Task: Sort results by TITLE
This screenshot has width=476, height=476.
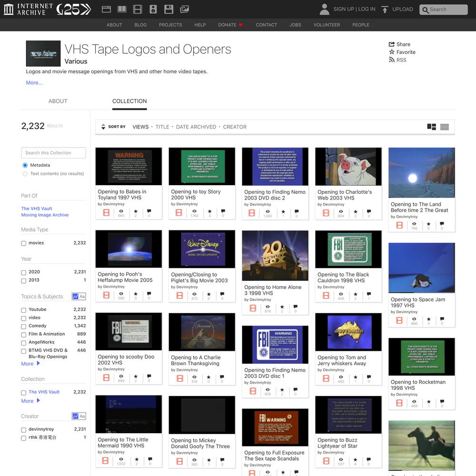Action: click(162, 127)
